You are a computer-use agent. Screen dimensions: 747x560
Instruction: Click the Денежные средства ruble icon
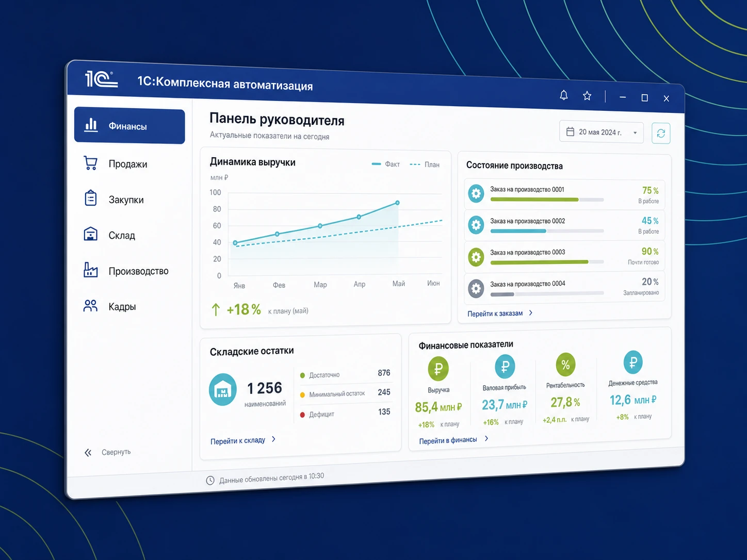633,363
